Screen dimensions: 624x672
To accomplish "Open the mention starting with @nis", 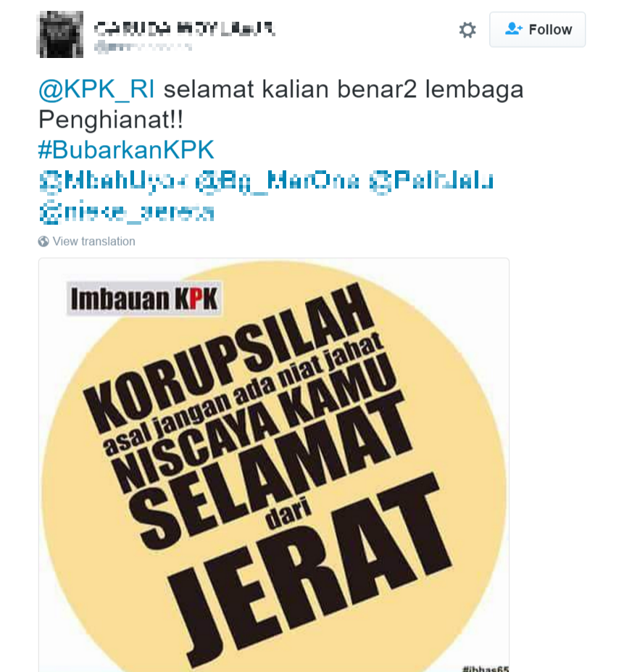I will [126, 212].
